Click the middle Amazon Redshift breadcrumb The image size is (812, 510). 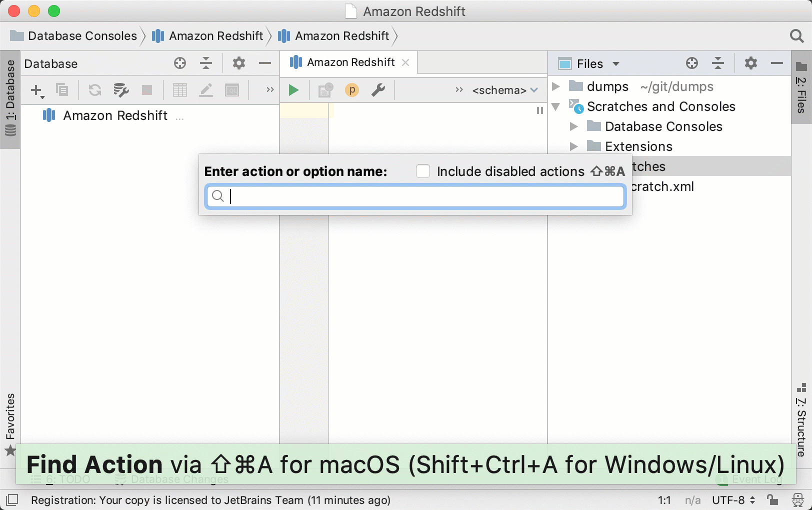pyautogui.click(x=207, y=36)
